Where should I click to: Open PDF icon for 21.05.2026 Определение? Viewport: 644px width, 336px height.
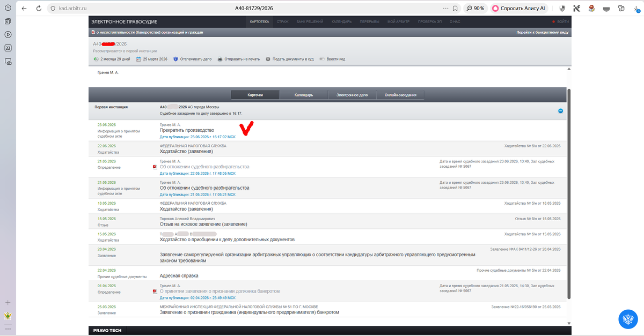[155, 167]
